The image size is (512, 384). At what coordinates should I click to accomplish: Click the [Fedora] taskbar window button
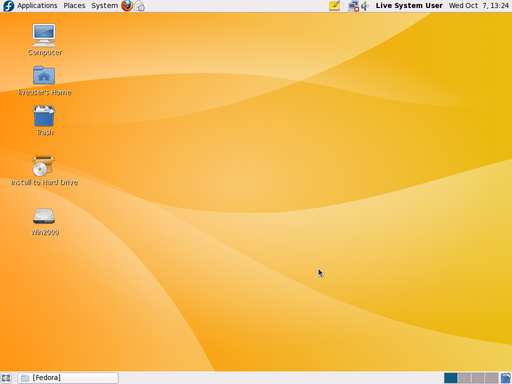(68, 378)
